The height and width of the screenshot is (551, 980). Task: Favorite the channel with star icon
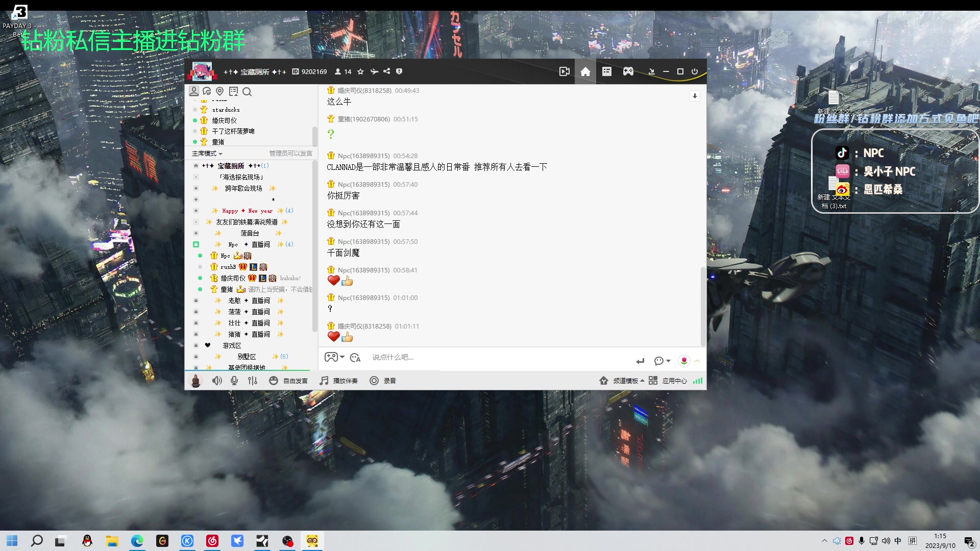360,71
